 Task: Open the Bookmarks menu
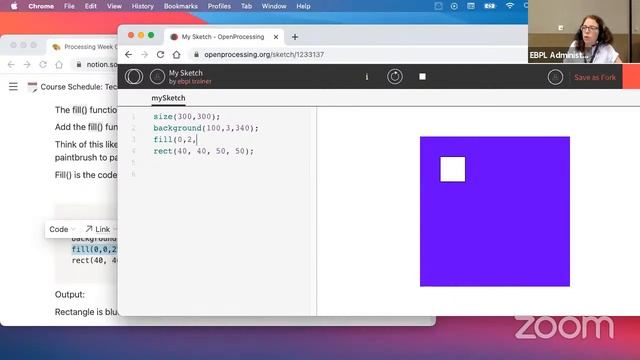click(180, 6)
